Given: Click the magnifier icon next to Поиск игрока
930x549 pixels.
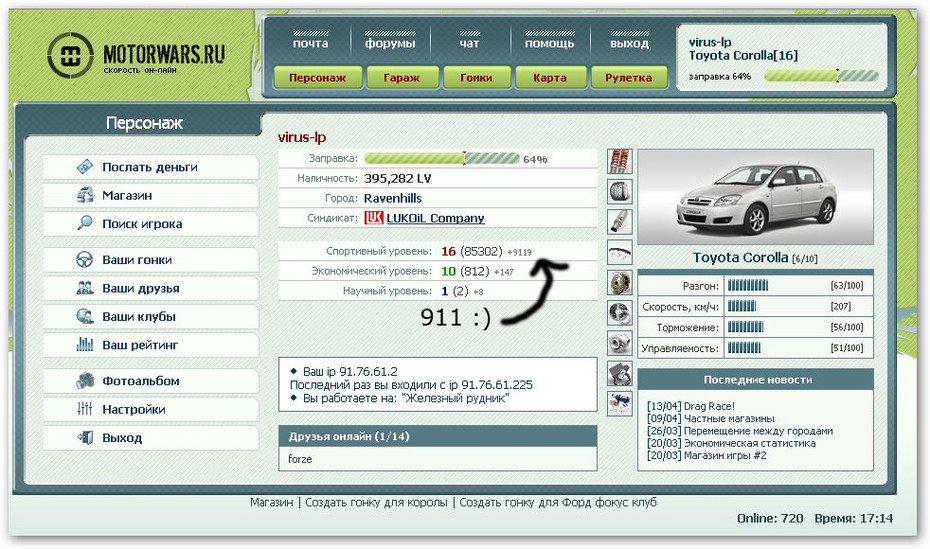Looking at the screenshot, I should point(85,224).
